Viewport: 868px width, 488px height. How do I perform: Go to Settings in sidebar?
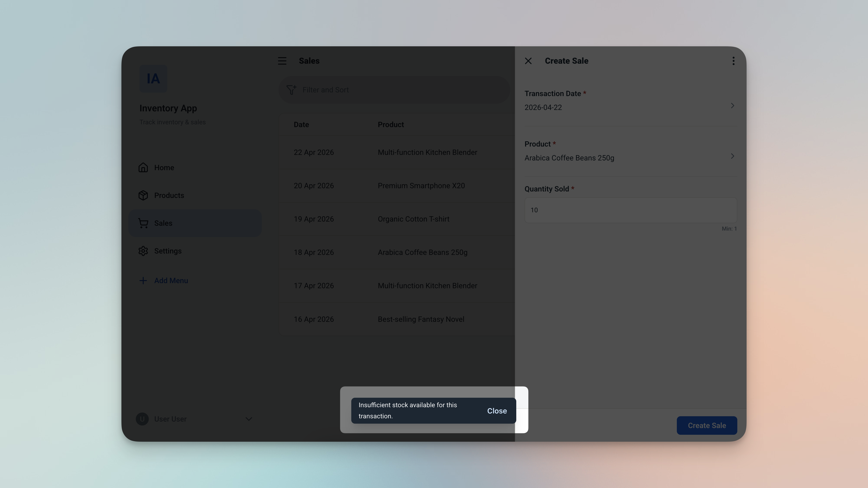195,251
